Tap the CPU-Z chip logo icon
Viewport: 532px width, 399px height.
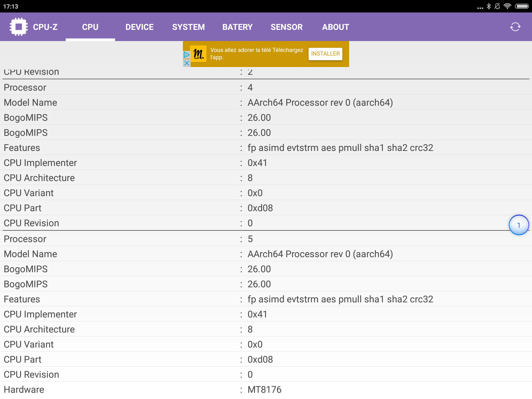pyautogui.click(x=19, y=27)
